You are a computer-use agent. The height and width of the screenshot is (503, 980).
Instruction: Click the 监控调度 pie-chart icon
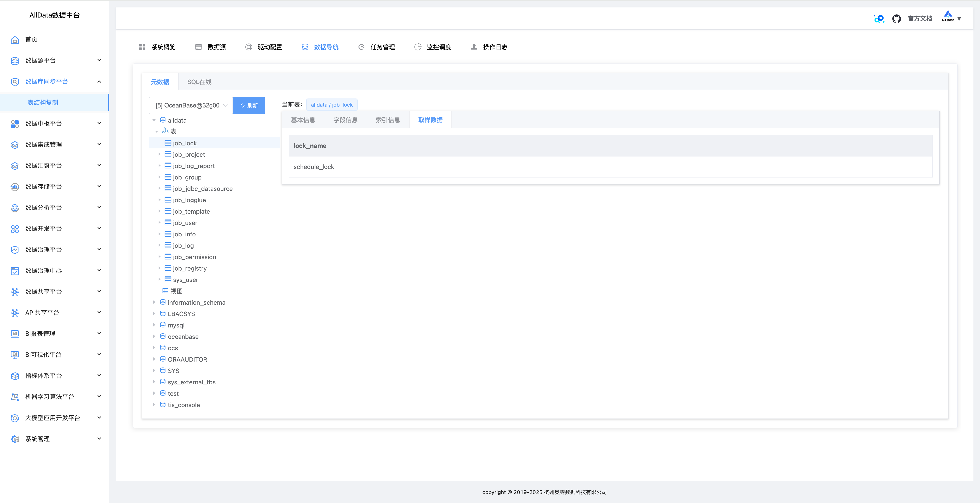(418, 47)
